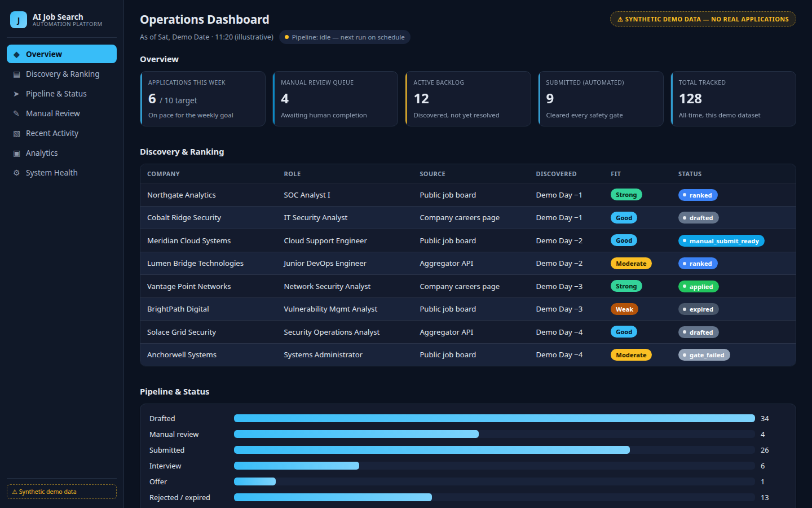Click the manual_submit_ready status badge
812x508 pixels.
(721, 241)
